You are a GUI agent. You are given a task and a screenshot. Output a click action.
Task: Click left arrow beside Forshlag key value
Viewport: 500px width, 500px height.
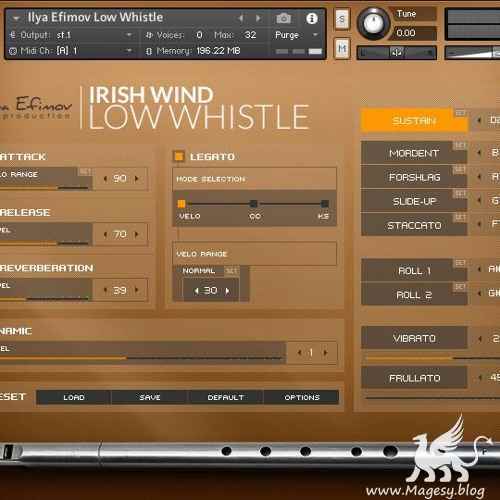pos(479,177)
